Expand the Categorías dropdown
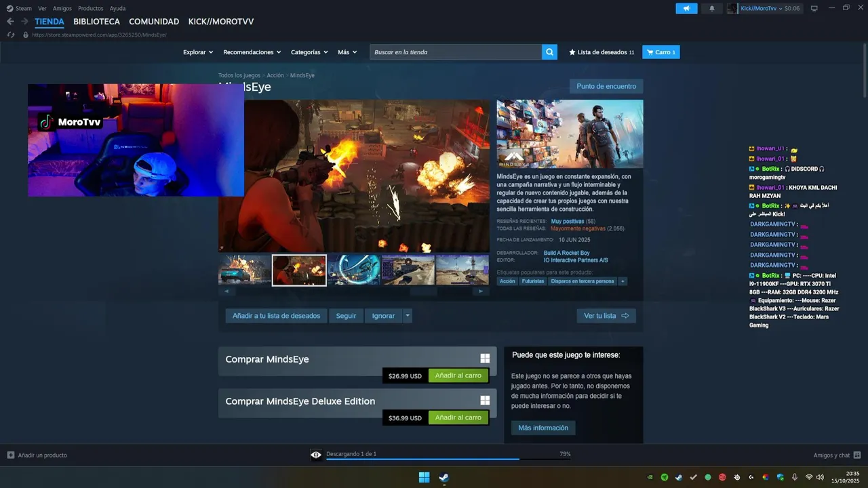This screenshot has width=868, height=488. (309, 52)
